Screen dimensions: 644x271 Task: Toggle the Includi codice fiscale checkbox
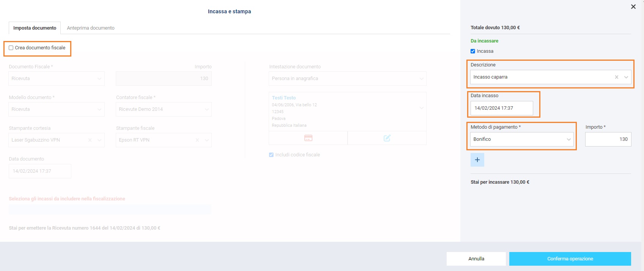coord(271,155)
